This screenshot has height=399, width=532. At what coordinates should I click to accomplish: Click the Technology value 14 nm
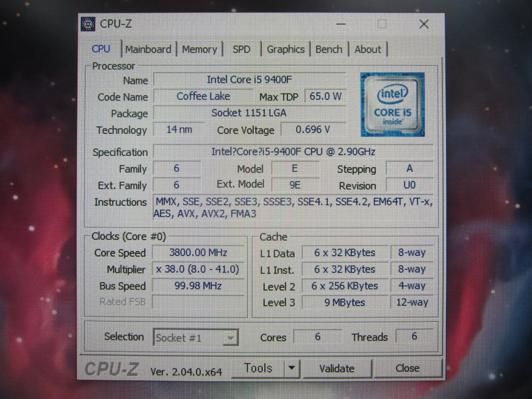179,130
